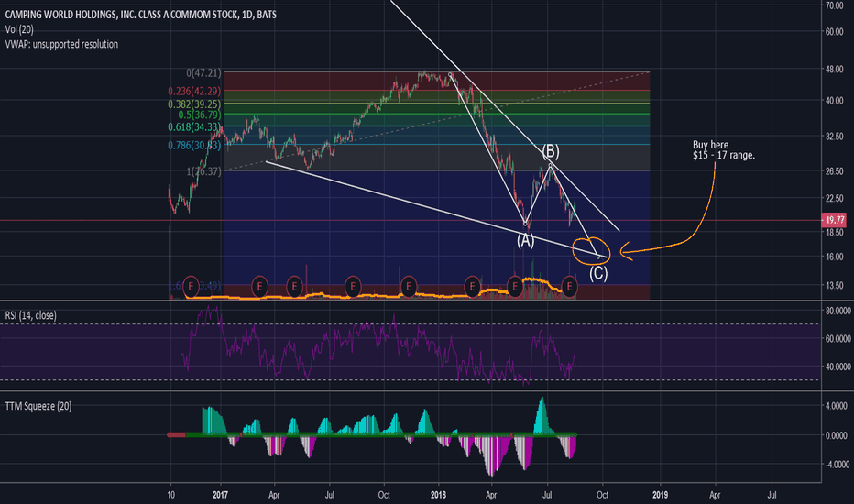The image size is (854, 504).
Task: Click the 80.0000 RSI axis value
Action: 838,311
